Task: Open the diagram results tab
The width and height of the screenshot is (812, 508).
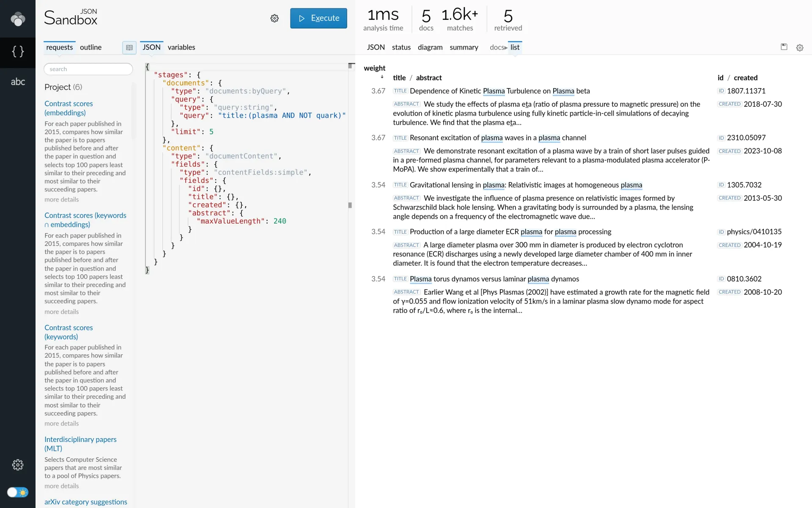Action: click(430, 47)
